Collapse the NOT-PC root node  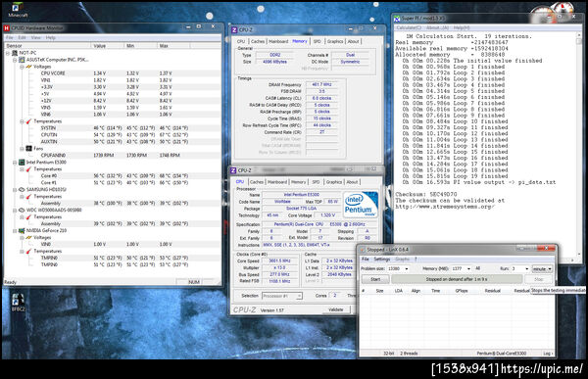pyautogui.click(x=8, y=53)
